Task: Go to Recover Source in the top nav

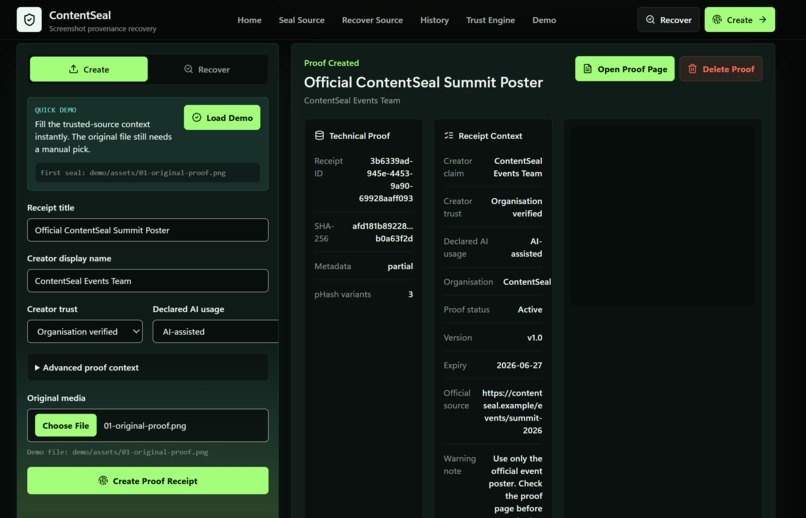Action: [372, 20]
